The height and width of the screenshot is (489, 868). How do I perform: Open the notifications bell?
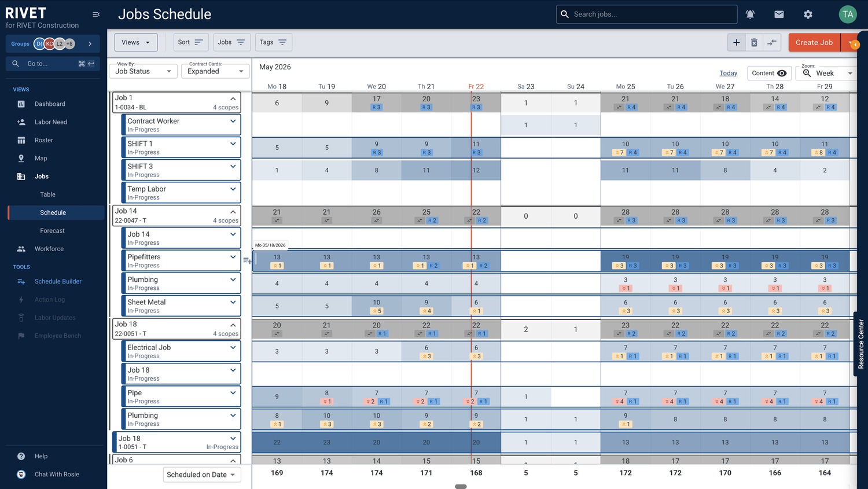[750, 14]
